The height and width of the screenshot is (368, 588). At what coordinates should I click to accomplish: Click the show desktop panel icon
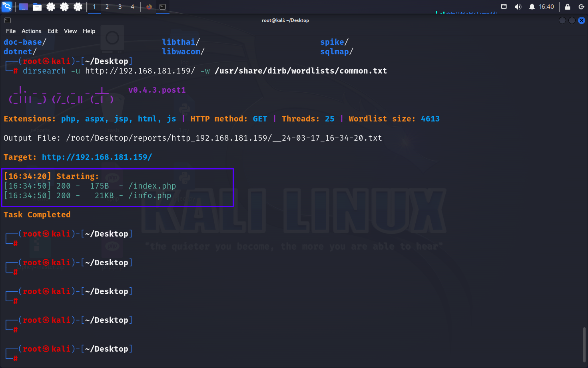pos(24,7)
